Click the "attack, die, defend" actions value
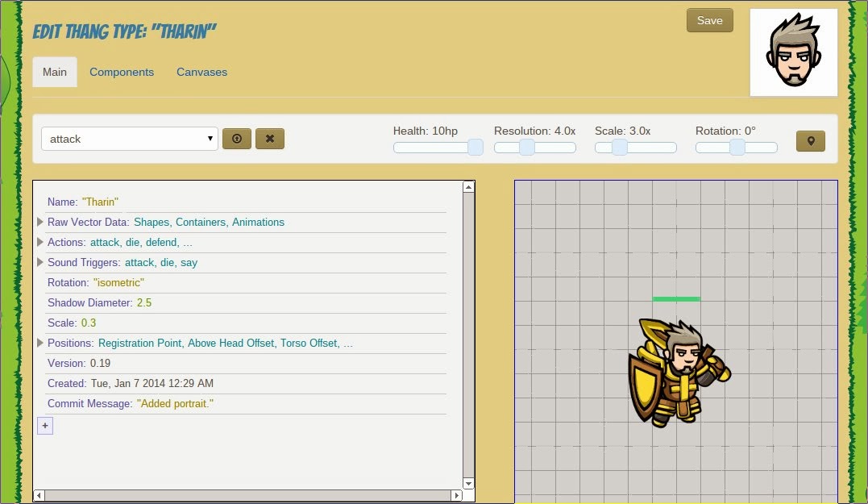 pyautogui.click(x=141, y=242)
